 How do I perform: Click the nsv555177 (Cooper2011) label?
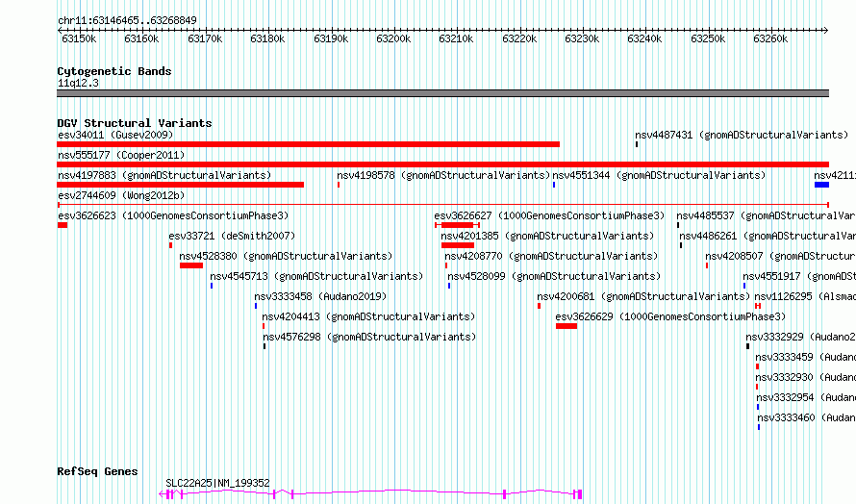point(121,155)
